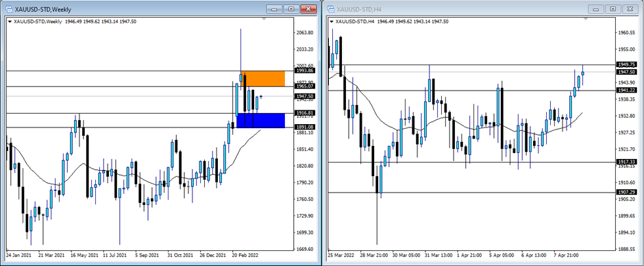Image resolution: width=644 pixels, height=266 pixels.
Task: Restore down the XAUUSD-STD,H4 chart window
Action: [613, 9]
